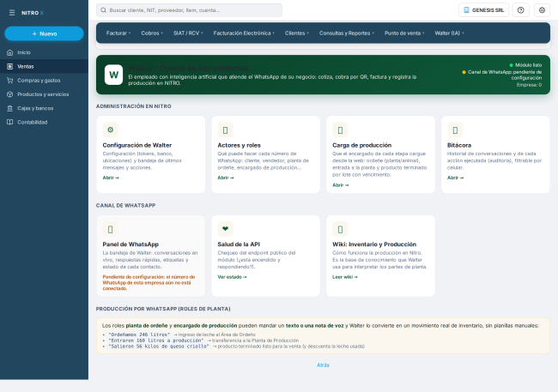Click the CANAL DE WHATSAPP heading
The height and width of the screenshot is (392, 558).
[x=125, y=206]
